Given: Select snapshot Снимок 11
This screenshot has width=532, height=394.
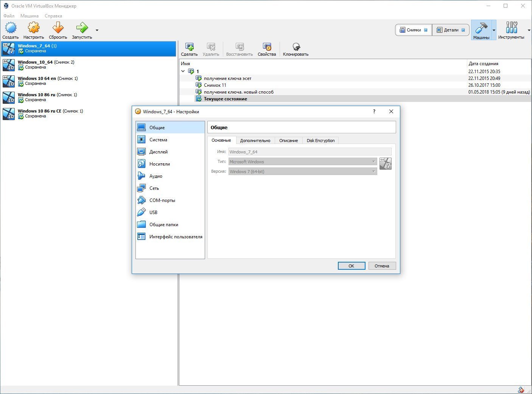Looking at the screenshot, I should pyautogui.click(x=215, y=85).
